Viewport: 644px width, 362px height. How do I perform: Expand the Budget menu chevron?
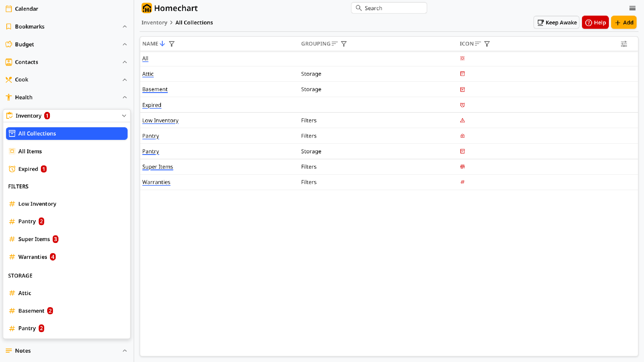pyautogui.click(x=125, y=44)
